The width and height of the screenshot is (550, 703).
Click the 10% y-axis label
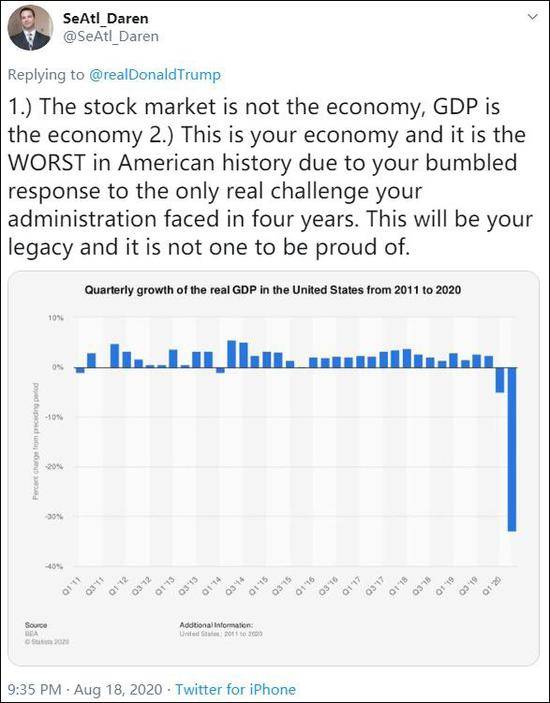tap(56, 318)
